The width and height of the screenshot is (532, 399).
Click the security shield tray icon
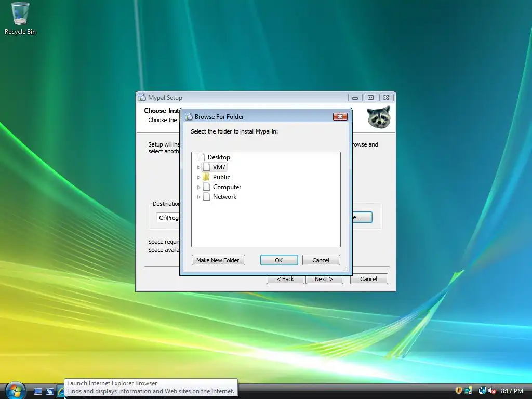coord(458,391)
